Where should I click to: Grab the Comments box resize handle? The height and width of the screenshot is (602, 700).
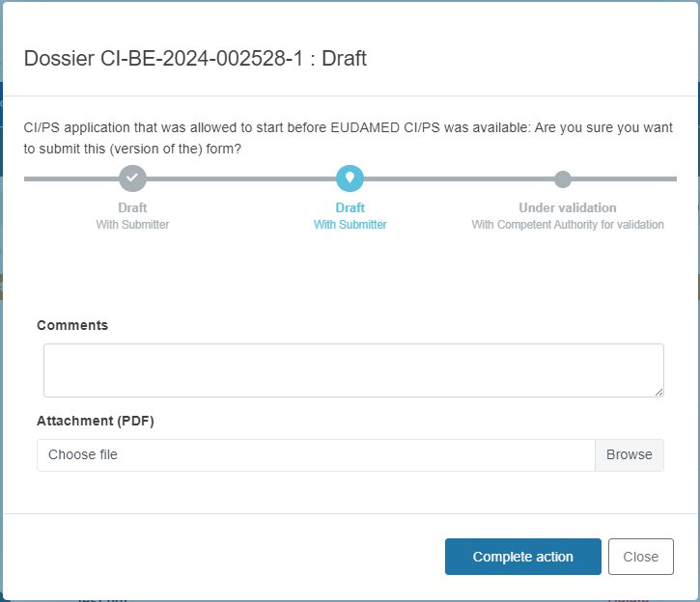click(x=658, y=392)
